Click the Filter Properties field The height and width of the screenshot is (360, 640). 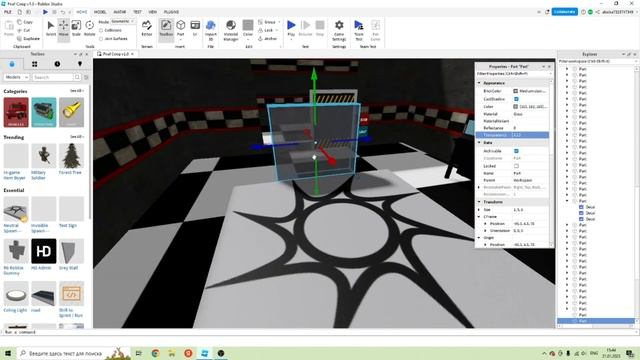coord(514,74)
